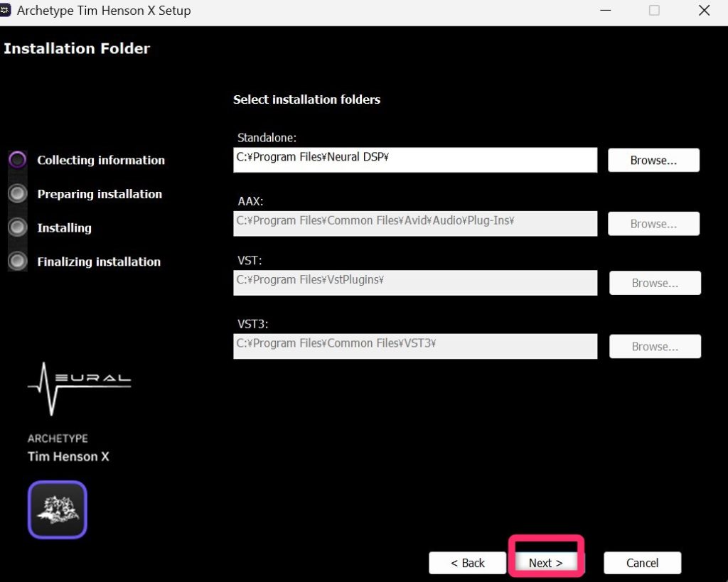The width and height of the screenshot is (728, 582).
Task: Click the setup app icon in title bar
Action: coord(6,11)
